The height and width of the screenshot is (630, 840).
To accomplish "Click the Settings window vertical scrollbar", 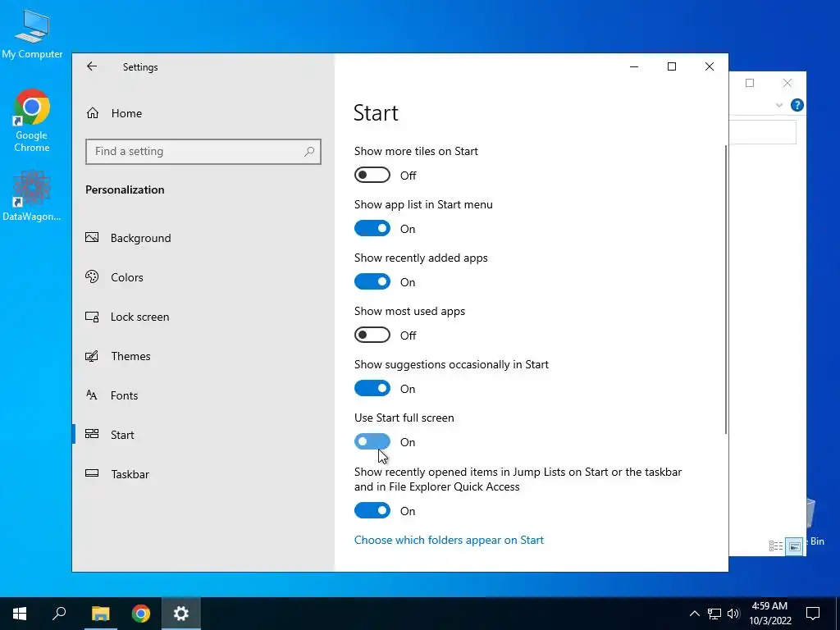I will 726,290.
